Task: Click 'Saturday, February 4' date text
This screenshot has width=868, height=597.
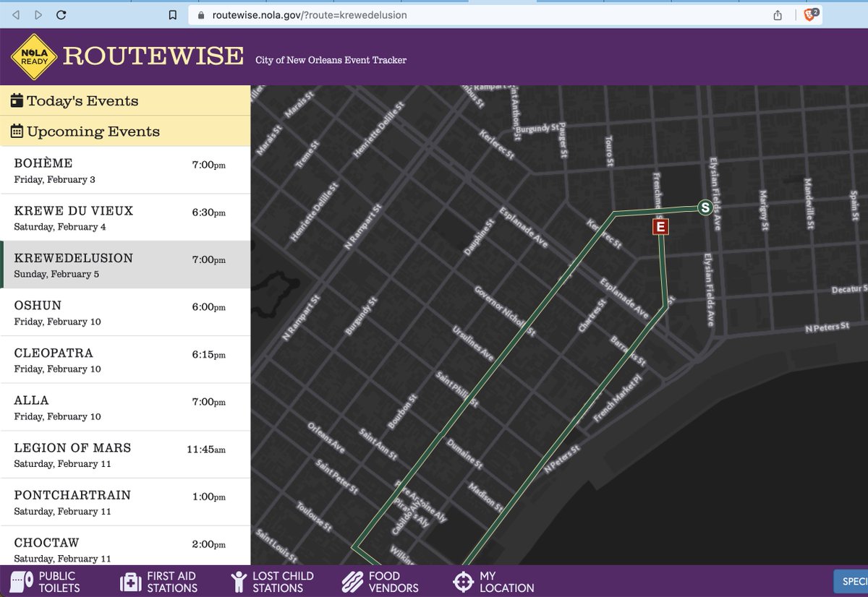Action: [60, 227]
